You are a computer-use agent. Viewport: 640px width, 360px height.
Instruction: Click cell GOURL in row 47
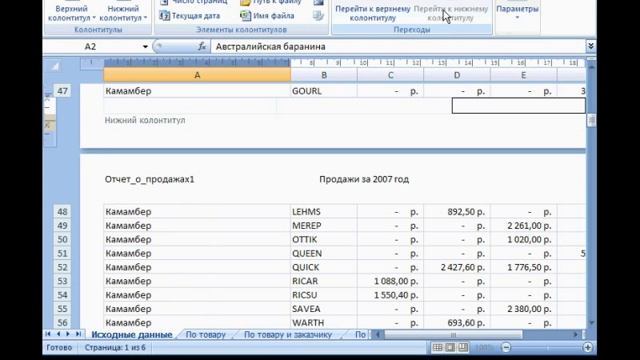[324, 91]
